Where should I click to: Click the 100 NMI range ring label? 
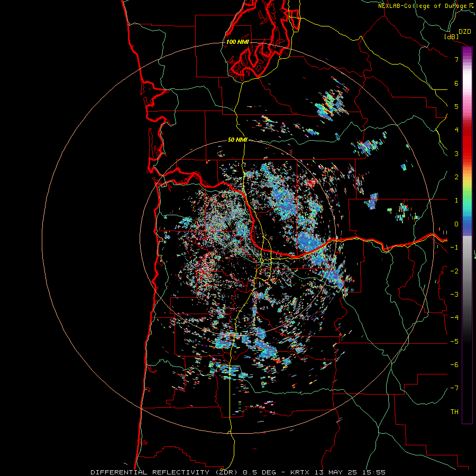pos(237,42)
